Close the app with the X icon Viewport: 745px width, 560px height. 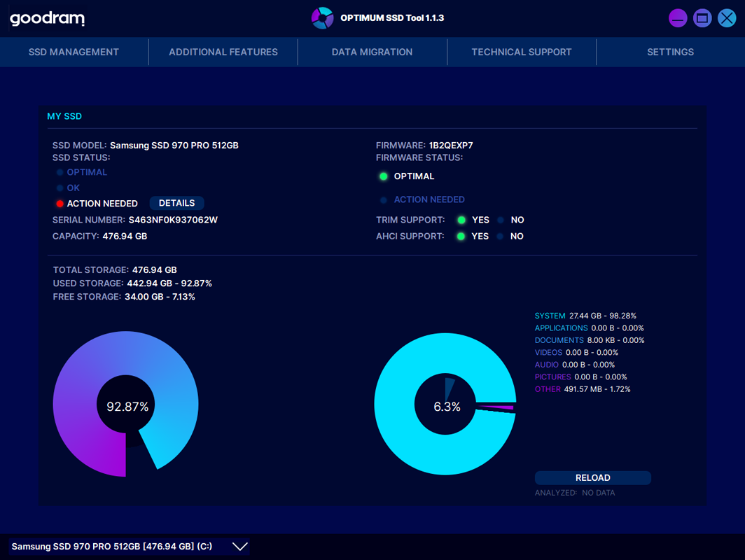pos(727,18)
